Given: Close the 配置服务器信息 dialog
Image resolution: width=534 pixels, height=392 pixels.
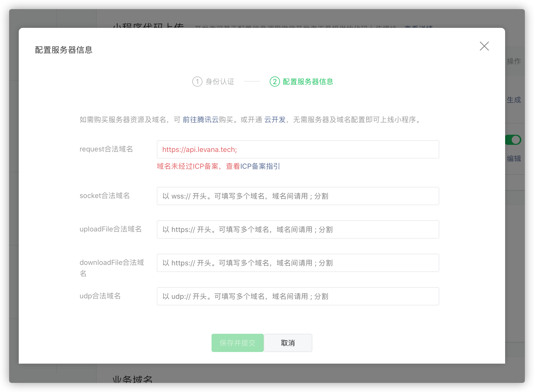Looking at the screenshot, I should [484, 46].
